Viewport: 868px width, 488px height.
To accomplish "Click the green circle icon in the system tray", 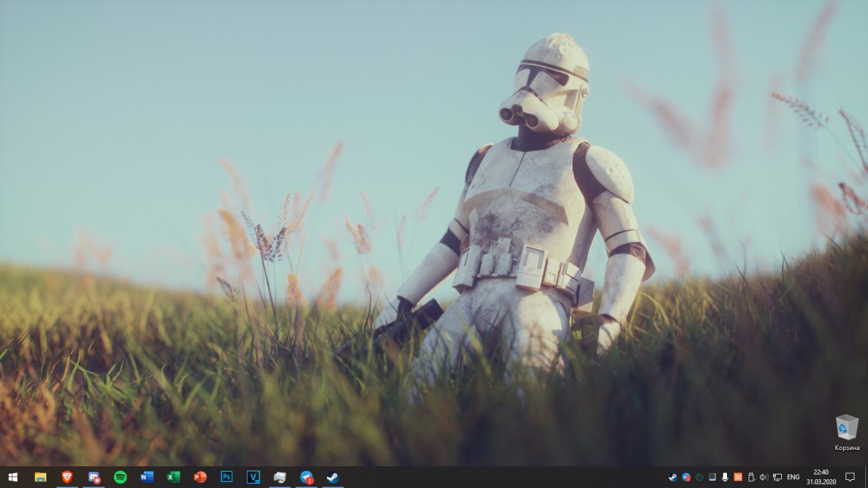I will tap(699, 477).
